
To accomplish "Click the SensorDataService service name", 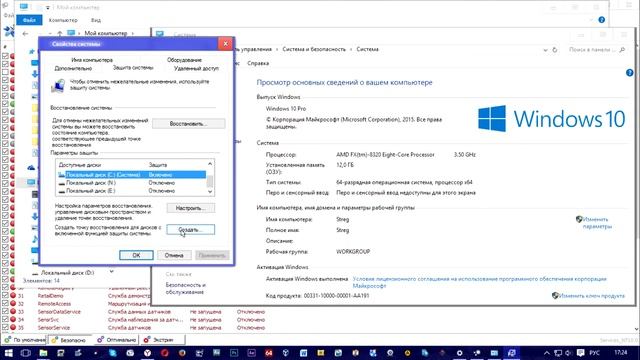I will click(x=59, y=311).
